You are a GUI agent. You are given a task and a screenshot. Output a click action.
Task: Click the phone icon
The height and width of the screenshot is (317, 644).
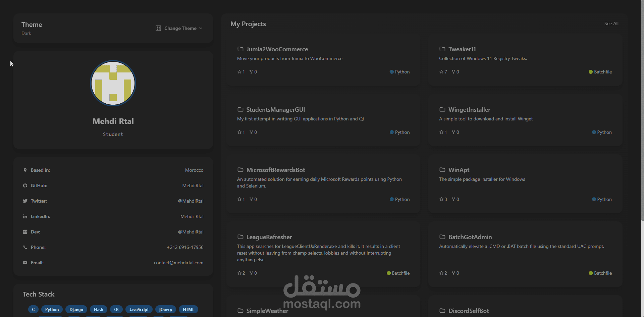(x=25, y=247)
